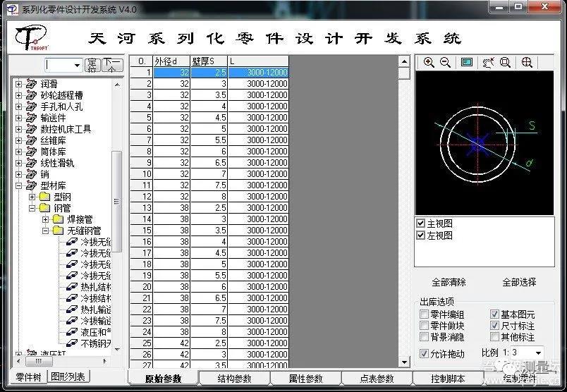567x392 pixels.
Task: Click the 砂轮越程槽 category icon
Action: coord(32,95)
